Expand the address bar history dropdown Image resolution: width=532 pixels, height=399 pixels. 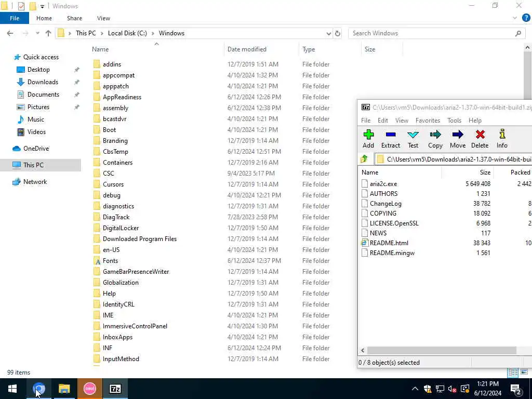328,33
